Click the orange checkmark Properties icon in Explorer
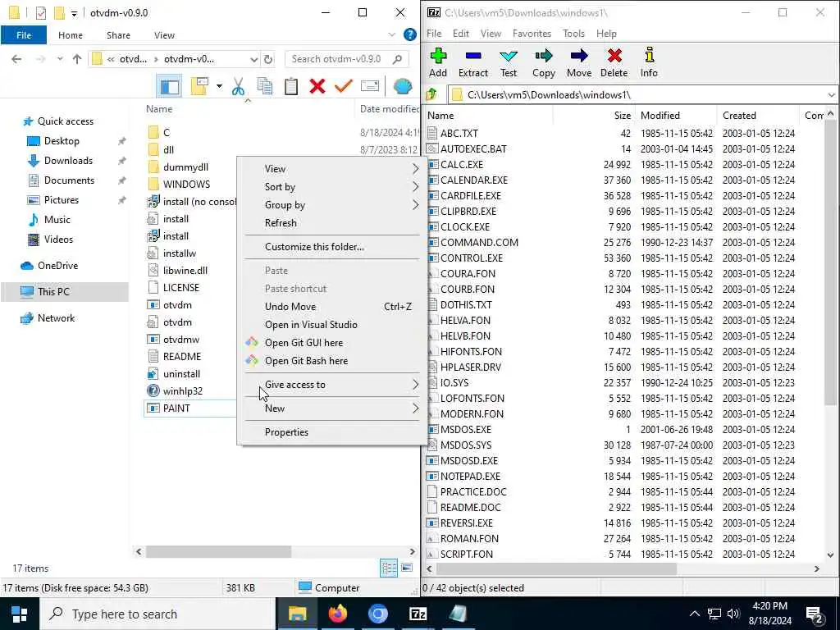 click(x=344, y=86)
